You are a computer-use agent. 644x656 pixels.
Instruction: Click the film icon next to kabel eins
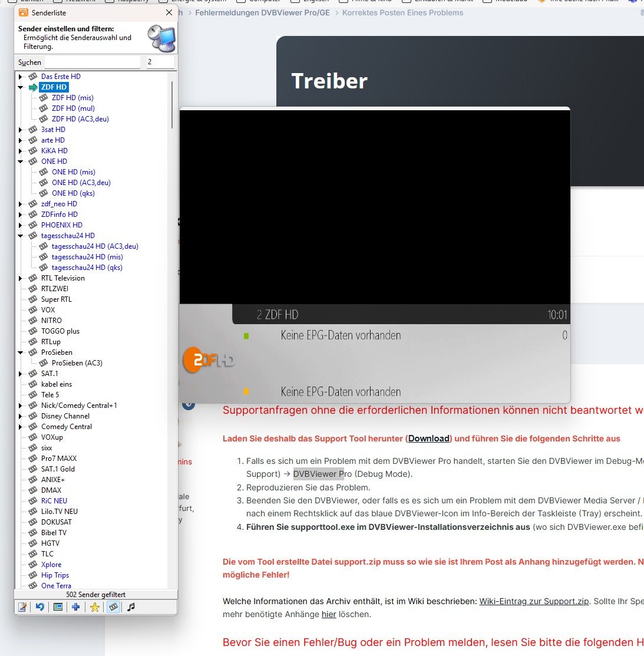pos(33,384)
